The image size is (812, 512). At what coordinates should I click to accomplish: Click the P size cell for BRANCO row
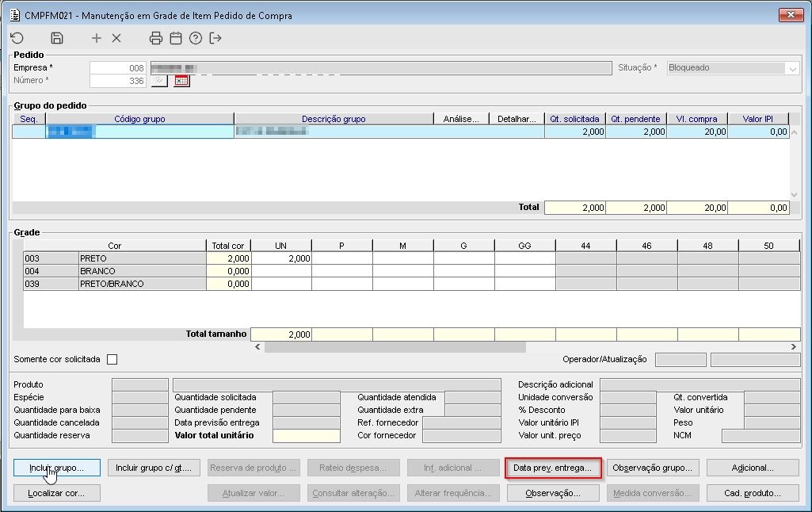pyautogui.click(x=341, y=271)
